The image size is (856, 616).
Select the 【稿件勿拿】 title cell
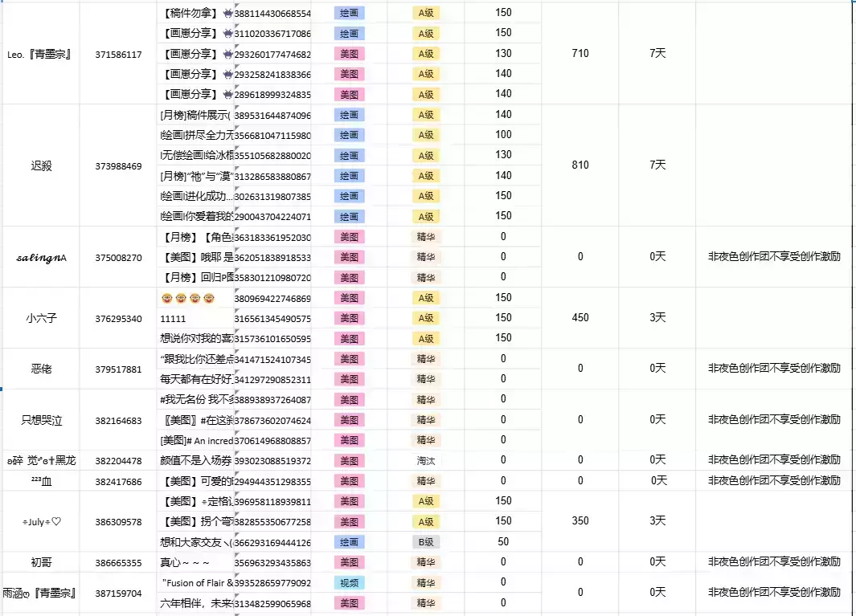196,13
